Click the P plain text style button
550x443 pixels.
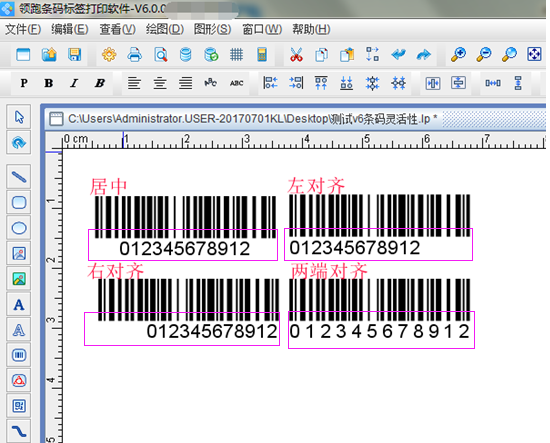pyautogui.click(x=24, y=83)
